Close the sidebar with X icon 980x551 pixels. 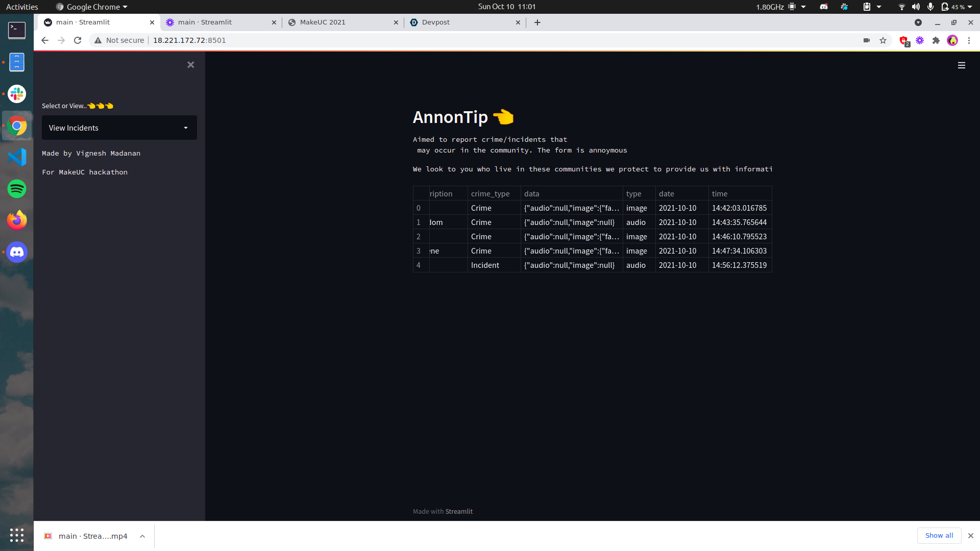pyautogui.click(x=190, y=65)
